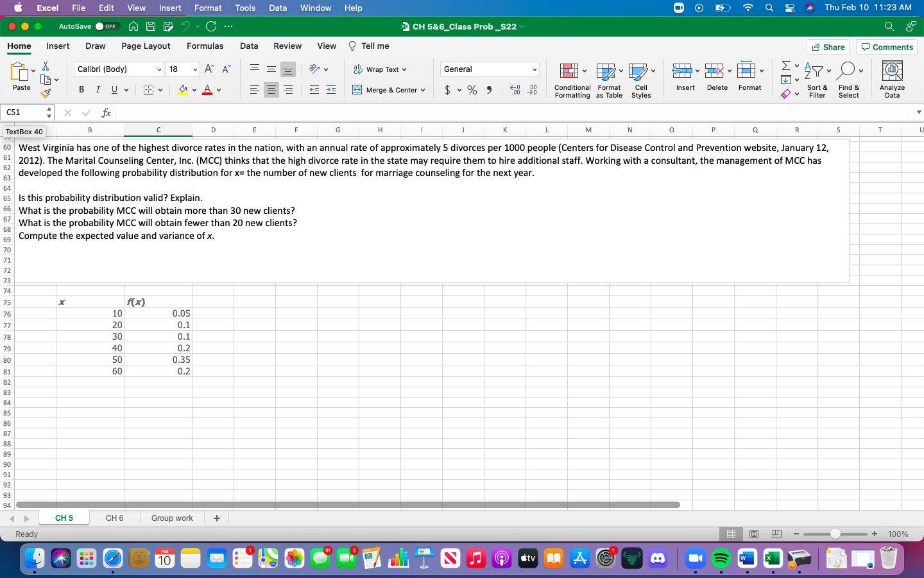This screenshot has width=924, height=578.
Task: Expand the borders dropdown arrow
Action: point(160,90)
